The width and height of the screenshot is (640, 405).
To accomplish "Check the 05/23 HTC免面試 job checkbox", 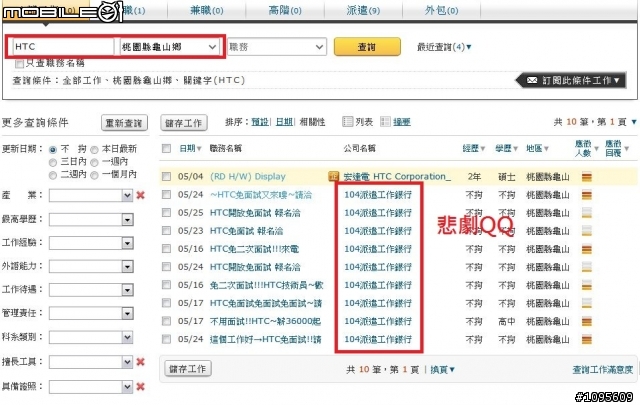I will coord(166,231).
